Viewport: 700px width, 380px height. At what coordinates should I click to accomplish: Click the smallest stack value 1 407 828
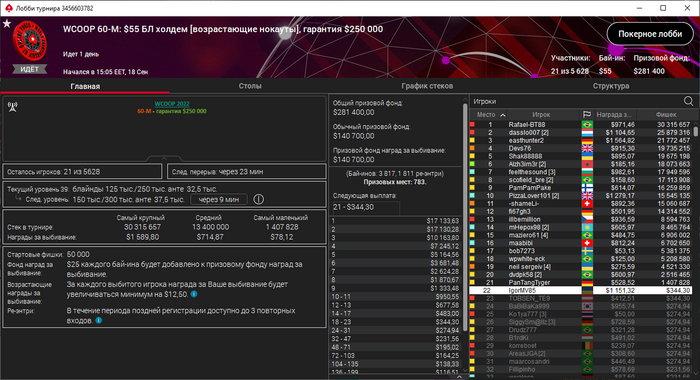pos(281,227)
